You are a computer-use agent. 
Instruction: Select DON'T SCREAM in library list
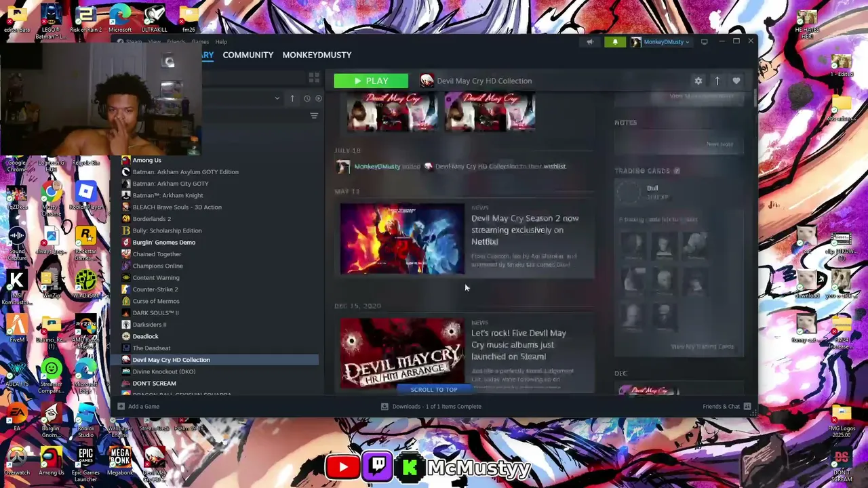(x=154, y=384)
